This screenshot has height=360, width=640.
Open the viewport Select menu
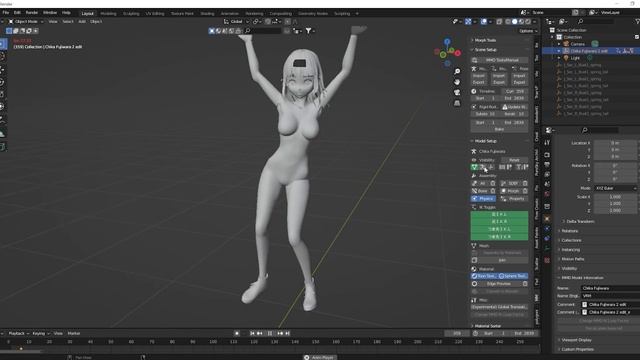pyautogui.click(x=68, y=21)
